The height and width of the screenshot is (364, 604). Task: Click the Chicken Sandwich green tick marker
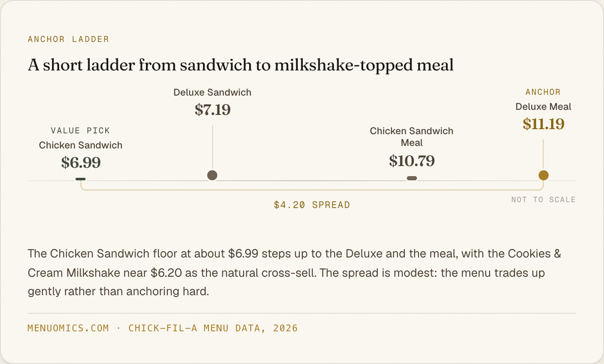tap(81, 179)
